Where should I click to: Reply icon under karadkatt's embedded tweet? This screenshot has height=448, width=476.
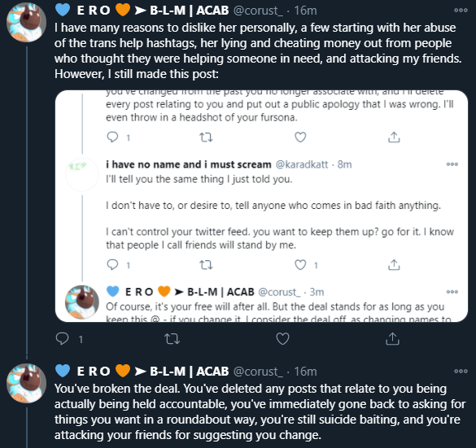pos(112,265)
